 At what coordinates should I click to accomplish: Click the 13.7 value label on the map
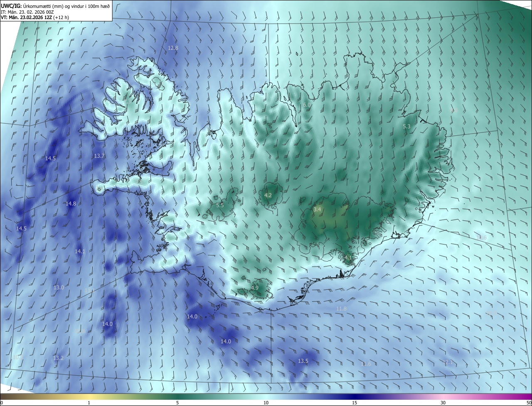(99, 156)
